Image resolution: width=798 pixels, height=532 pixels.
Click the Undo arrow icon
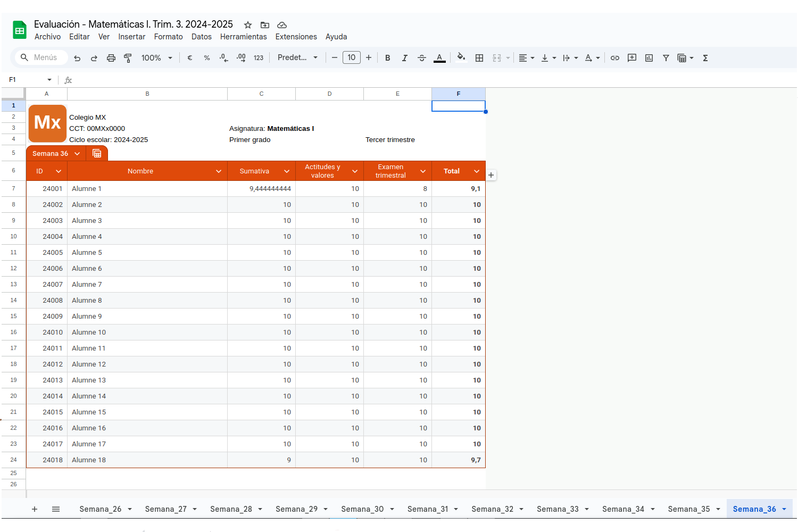tap(77, 58)
